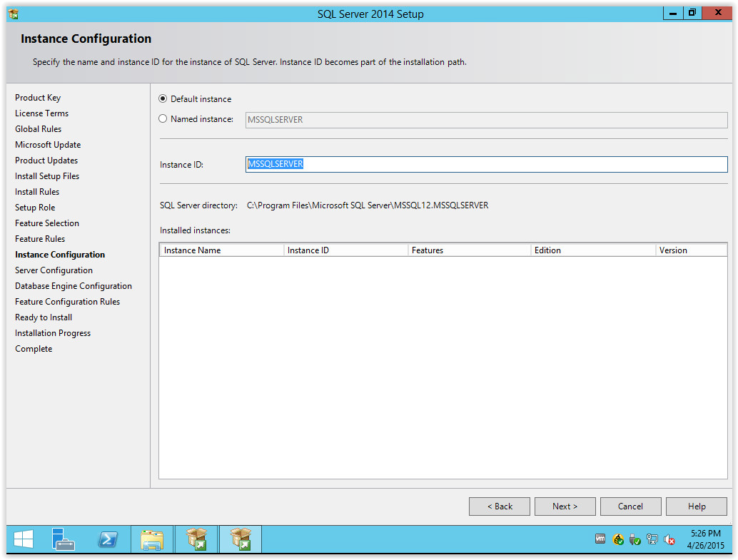The image size is (738, 560).
Task: Click the Named instance text field
Action: pos(486,120)
